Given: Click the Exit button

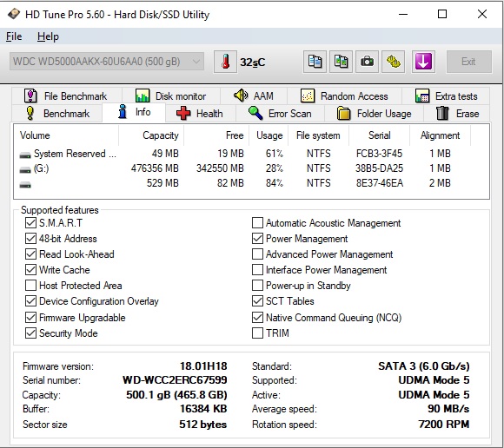Looking at the screenshot, I should (468, 62).
